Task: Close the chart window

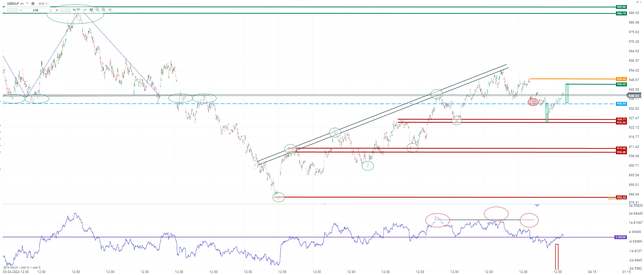Action: pos(641,2)
